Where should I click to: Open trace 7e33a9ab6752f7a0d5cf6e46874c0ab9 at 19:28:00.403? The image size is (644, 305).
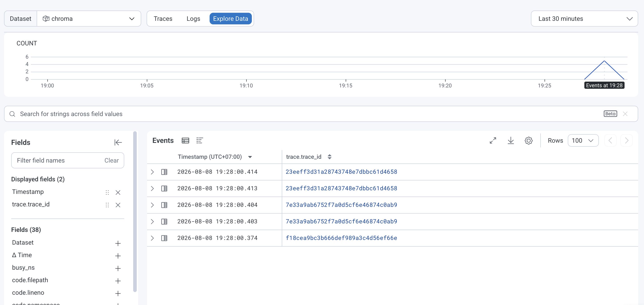click(341, 221)
